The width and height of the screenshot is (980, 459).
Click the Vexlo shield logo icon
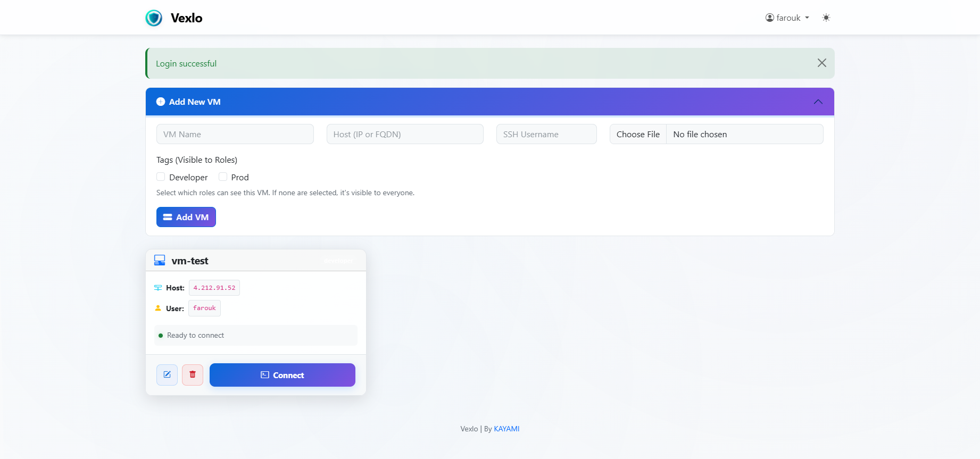pyautogui.click(x=154, y=18)
